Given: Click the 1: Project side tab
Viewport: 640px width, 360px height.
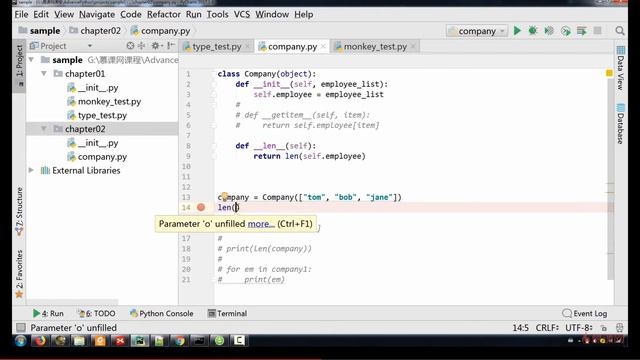Looking at the screenshot, I should click(19, 65).
